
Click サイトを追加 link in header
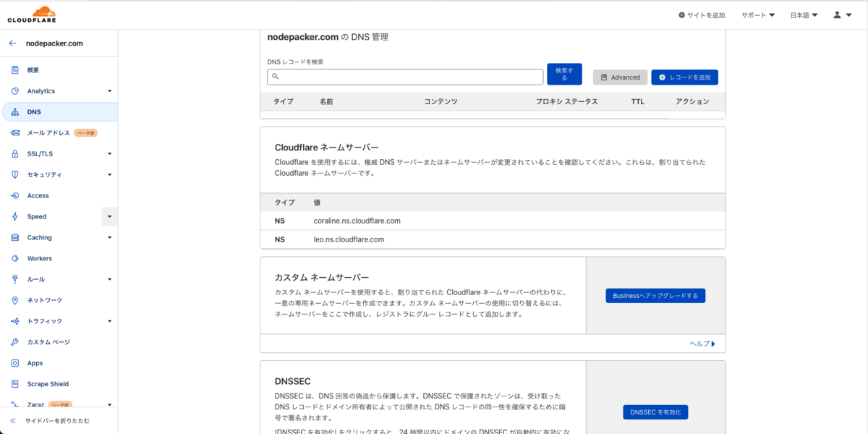coord(702,15)
